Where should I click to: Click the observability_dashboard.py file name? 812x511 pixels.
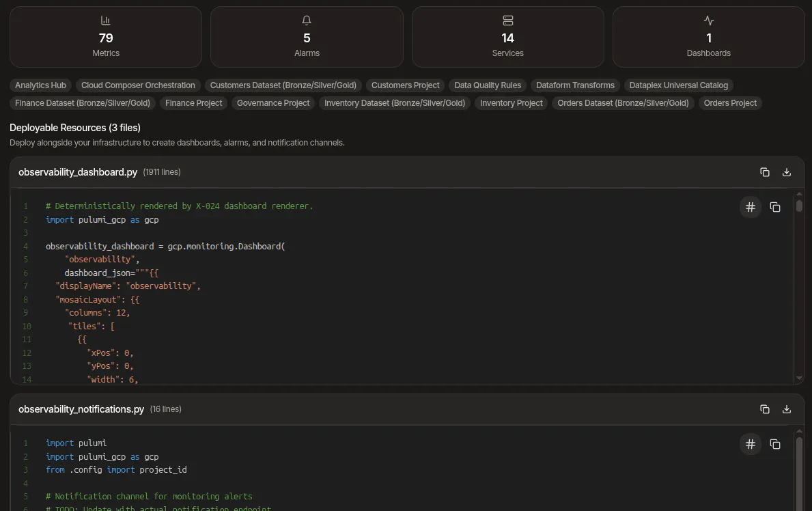click(78, 172)
